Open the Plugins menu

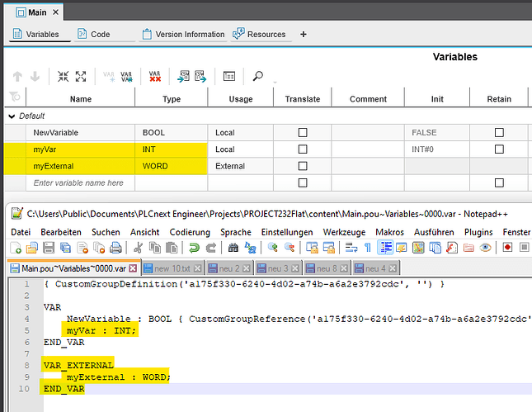point(478,232)
